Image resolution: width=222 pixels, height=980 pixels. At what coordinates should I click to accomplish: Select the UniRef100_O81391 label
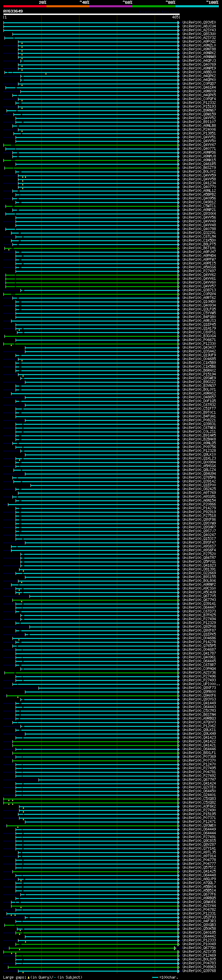point(199,569)
